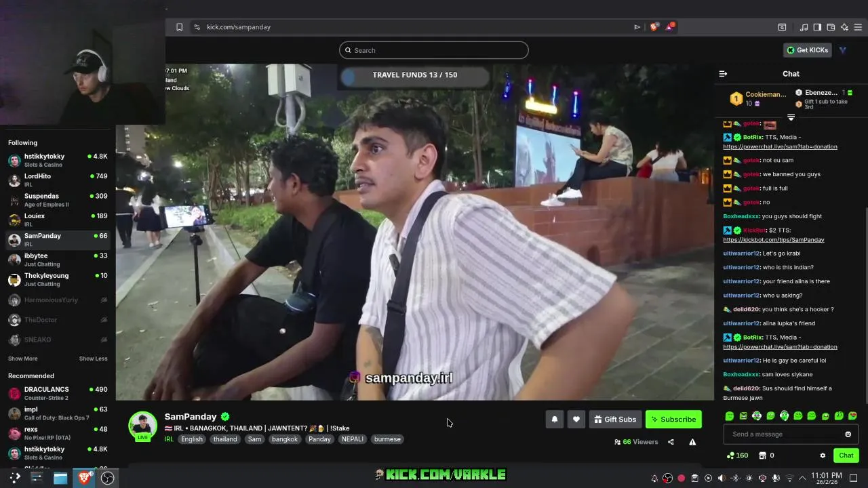Select the bangkok tag
Screen dimensions: 868x488
point(285,439)
